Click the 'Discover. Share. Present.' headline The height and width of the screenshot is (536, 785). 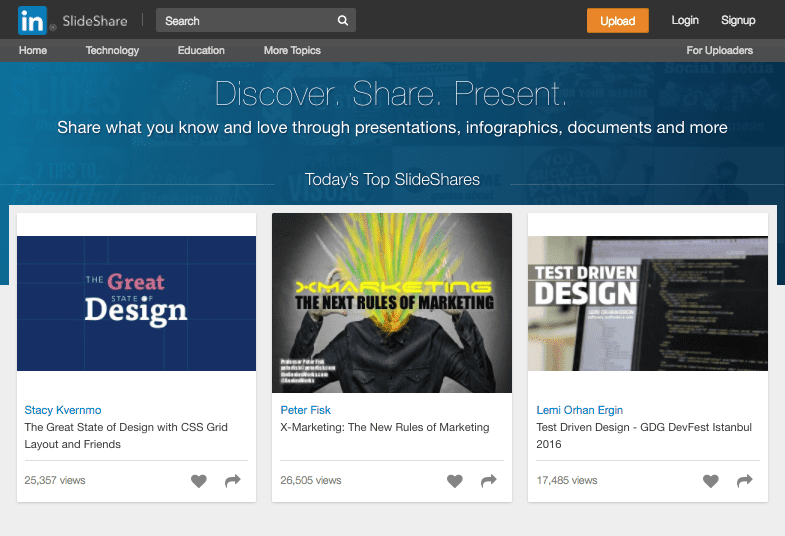pyautogui.click(x=391, y=94)
